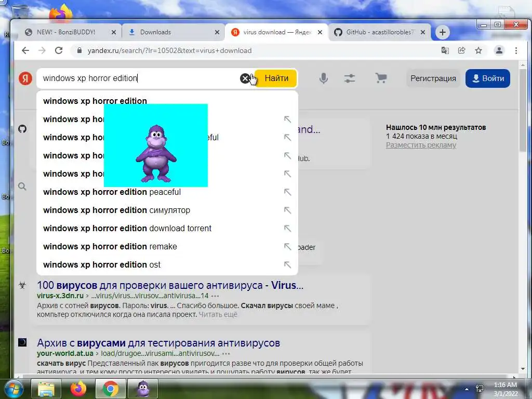
Task: Click the BonziBUDDY purple gorilla character
Action: coord(156,153)
